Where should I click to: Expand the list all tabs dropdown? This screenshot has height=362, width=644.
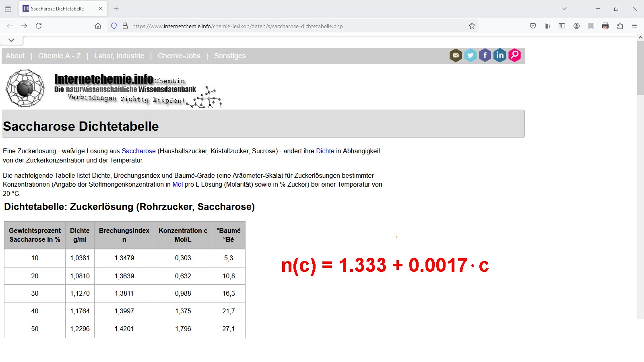click(x=564, y=8)
